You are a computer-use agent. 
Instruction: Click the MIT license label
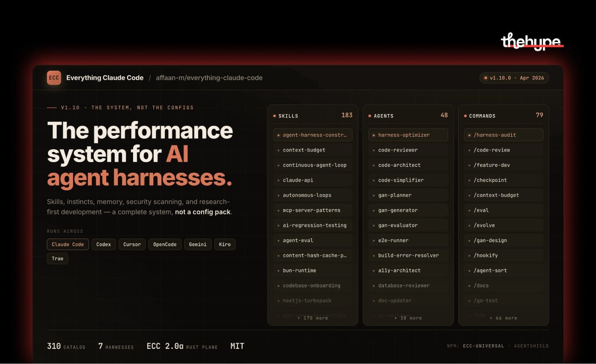(x=237, y=346)
